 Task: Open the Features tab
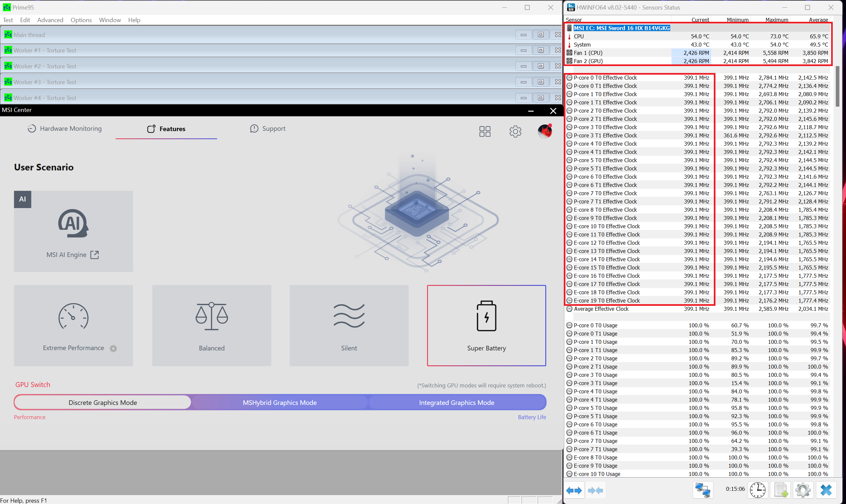(x=166, y=129)
